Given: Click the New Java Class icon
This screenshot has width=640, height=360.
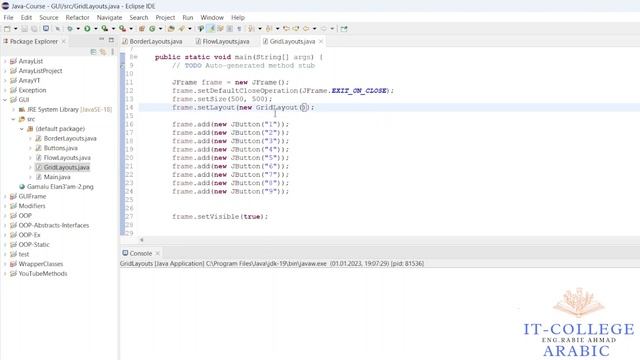Looking at the screenshot, I should [x=152, y=29].
